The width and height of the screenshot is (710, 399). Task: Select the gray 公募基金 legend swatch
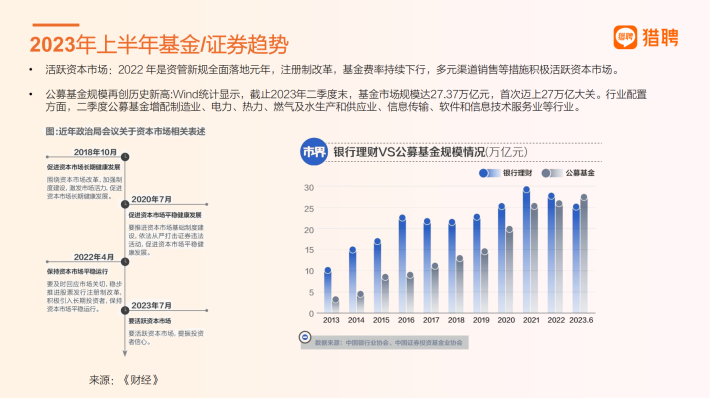552,173
